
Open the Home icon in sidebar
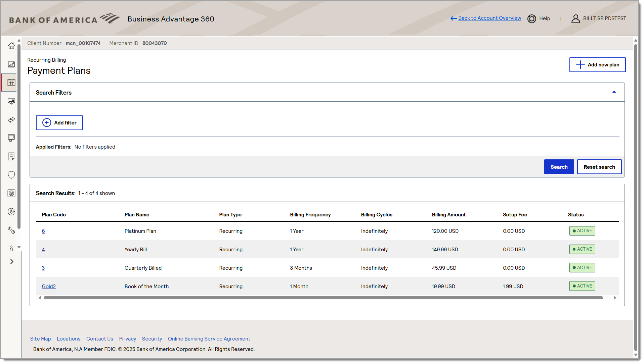pyautogui.click(x=11, y=46)
